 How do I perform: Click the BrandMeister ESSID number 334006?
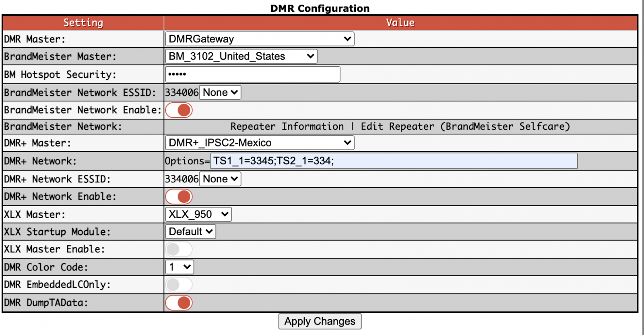tap(181, 92)
